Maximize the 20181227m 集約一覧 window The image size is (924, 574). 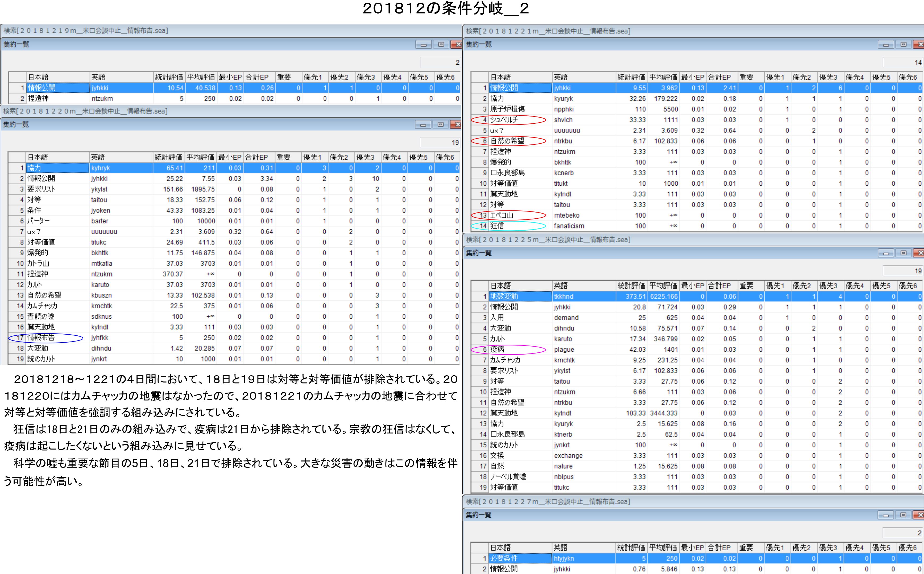click(x=903, y=515)
